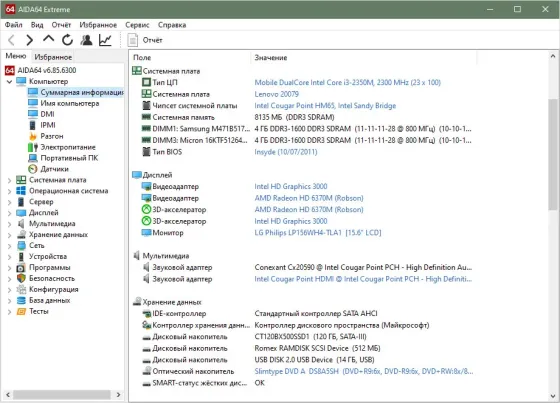Click the Тесты tree icon

[x=21, y=312]
